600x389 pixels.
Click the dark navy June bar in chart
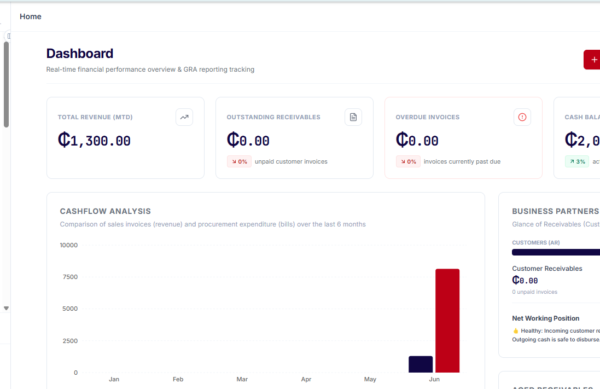coord(421,364)
